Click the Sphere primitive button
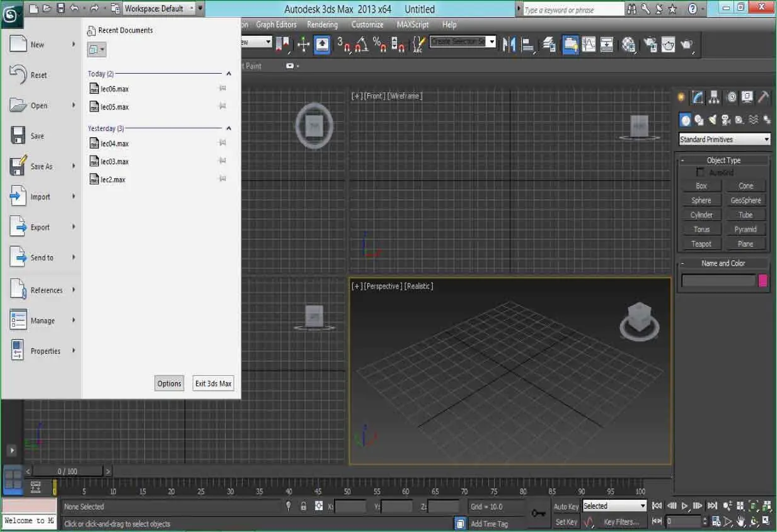This screenshot has width=777, height=532. click(701, 200)
